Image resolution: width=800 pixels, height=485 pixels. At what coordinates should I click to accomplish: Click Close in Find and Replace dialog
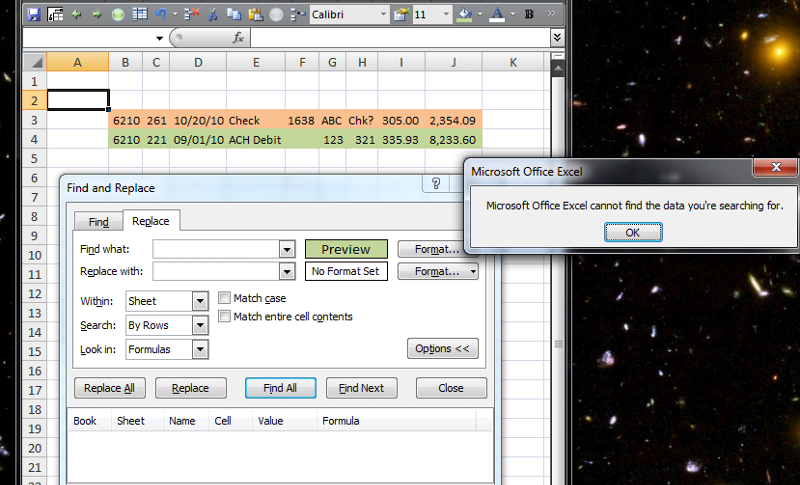tap(451, 388)
